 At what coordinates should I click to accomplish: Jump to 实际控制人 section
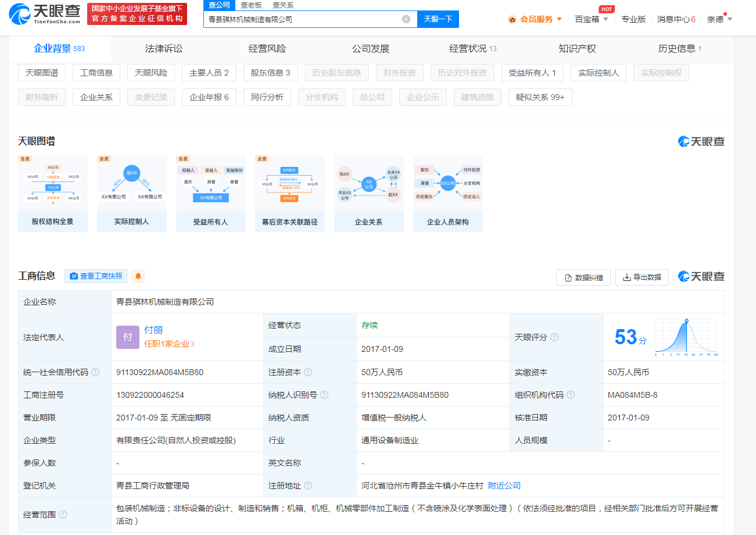coord(599,73)
